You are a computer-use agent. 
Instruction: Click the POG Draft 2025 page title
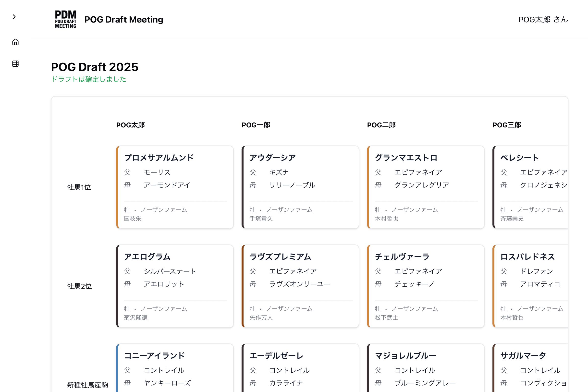(x=95, y=67)
